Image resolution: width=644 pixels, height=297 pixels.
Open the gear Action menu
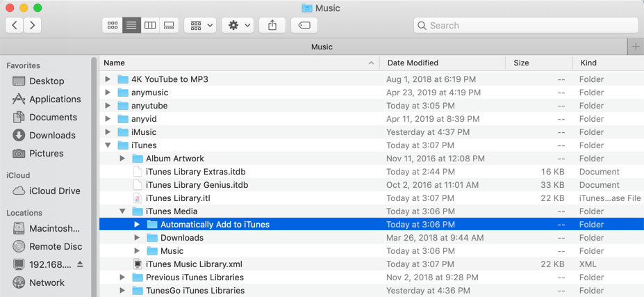click(x=238, y=26)
